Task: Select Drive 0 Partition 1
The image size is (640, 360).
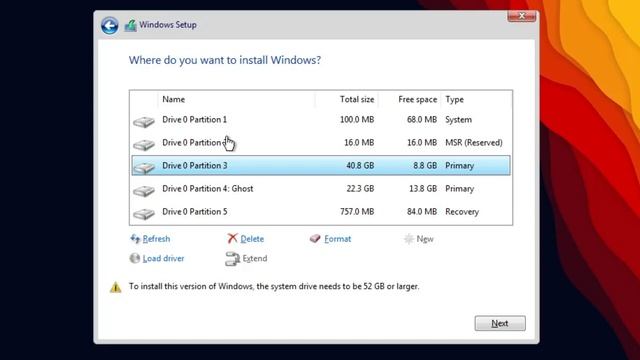Action: pos(321,120)
